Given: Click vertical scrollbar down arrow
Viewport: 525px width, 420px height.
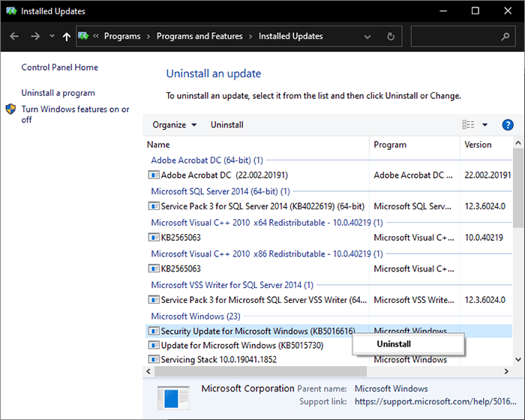Looking at the screenshot, I should [x=518, y=360].
